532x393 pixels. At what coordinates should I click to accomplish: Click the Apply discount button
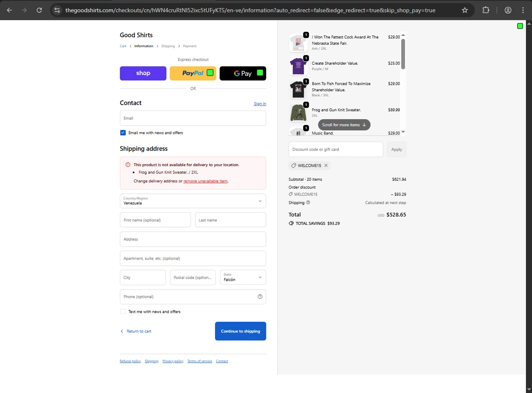(x=397, y=149)
